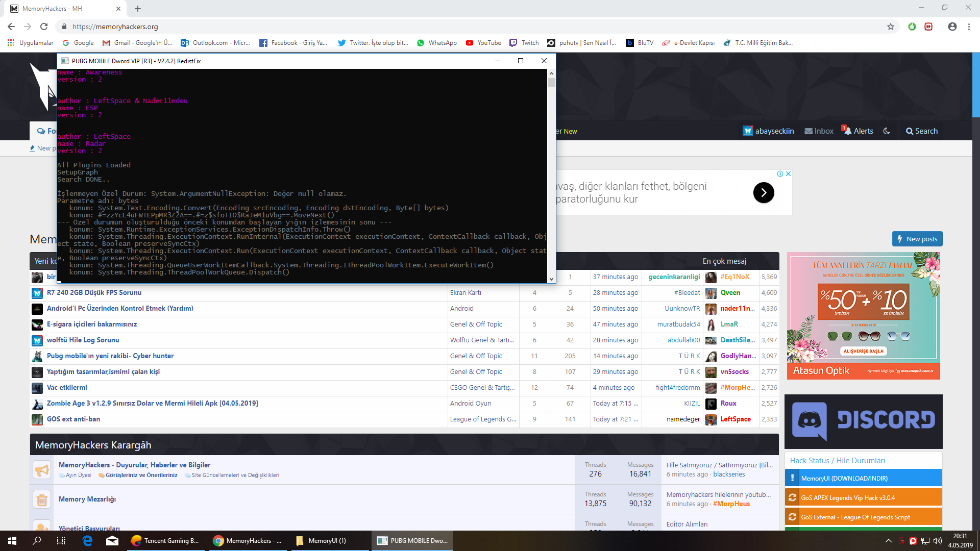Screen dimensions: 980x551
Task: Switch to Tencent Gaming Buddy taskbar item
Action: coord(165,541)
